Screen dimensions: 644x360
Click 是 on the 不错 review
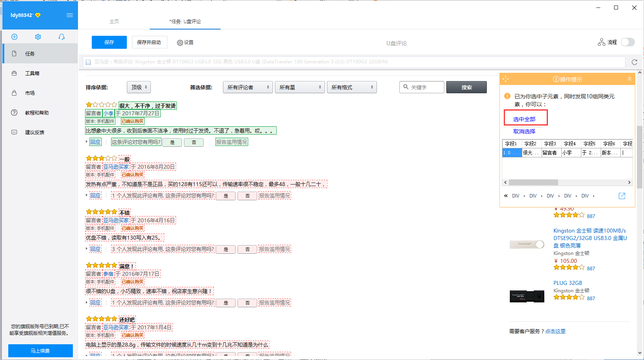pos(226,249)
